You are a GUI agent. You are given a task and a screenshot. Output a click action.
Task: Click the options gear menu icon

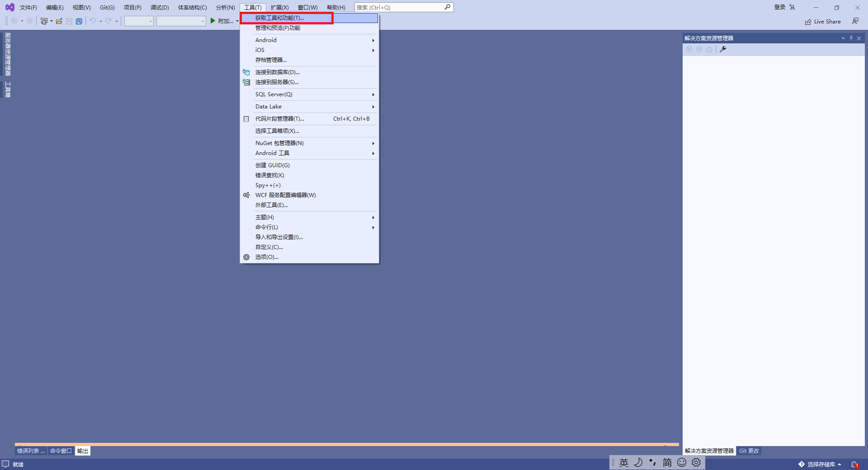coord(246,257)
